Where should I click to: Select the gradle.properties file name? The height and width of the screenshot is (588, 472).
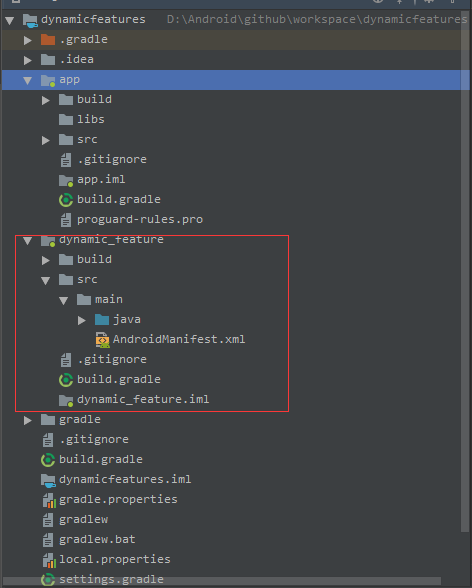pyautogui.click(x=118, y=500)
